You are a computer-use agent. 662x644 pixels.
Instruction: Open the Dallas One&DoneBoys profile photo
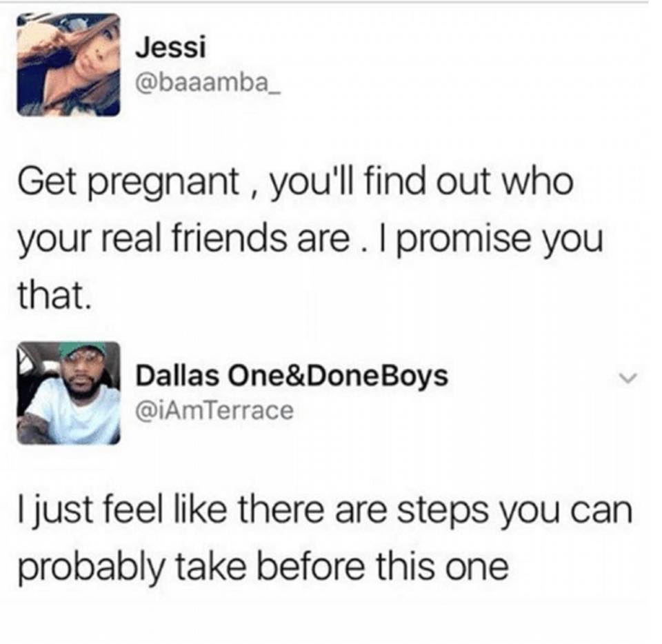(x=69, y=393)
